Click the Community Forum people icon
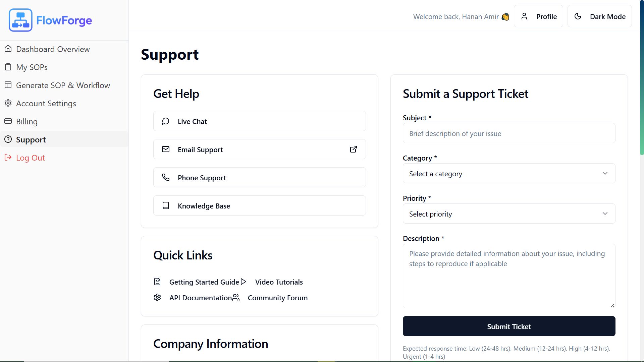 (236, 297)
